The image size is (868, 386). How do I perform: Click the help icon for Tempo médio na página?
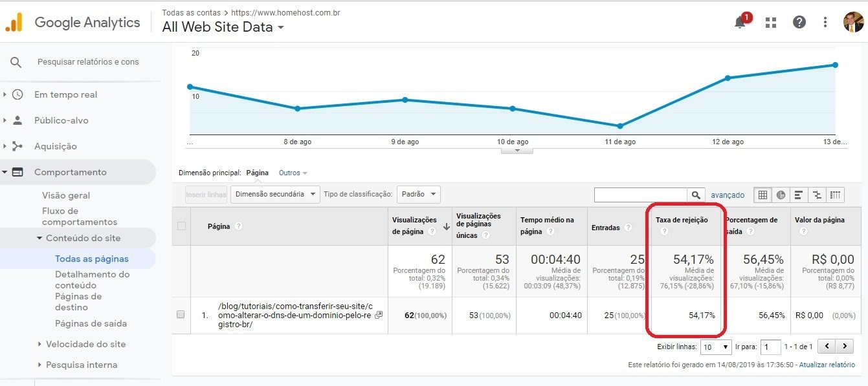coord(550,231)
